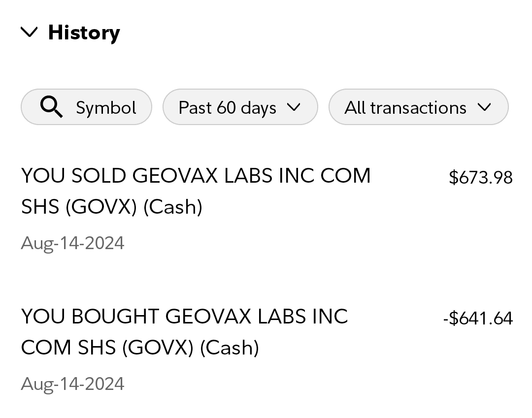Click the date under the sold transaction

pos(72,243)
